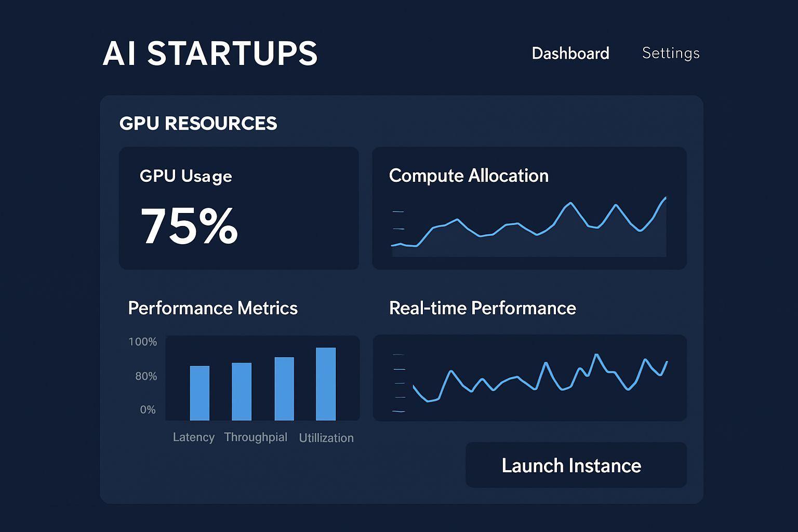Viewport: 798px width, 532px height.
Task: Click the shortest bar in the bar chart
Action: click(199, 393)
